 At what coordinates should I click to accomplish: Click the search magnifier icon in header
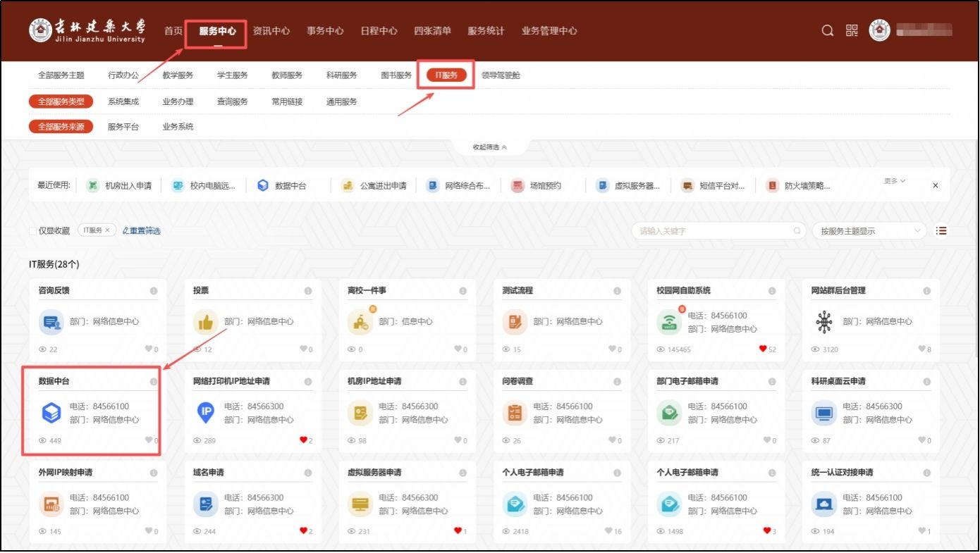click(828, 31)
